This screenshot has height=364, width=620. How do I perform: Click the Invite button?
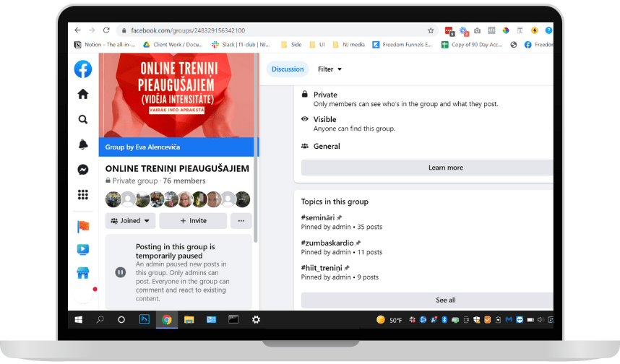click(193, 221)
